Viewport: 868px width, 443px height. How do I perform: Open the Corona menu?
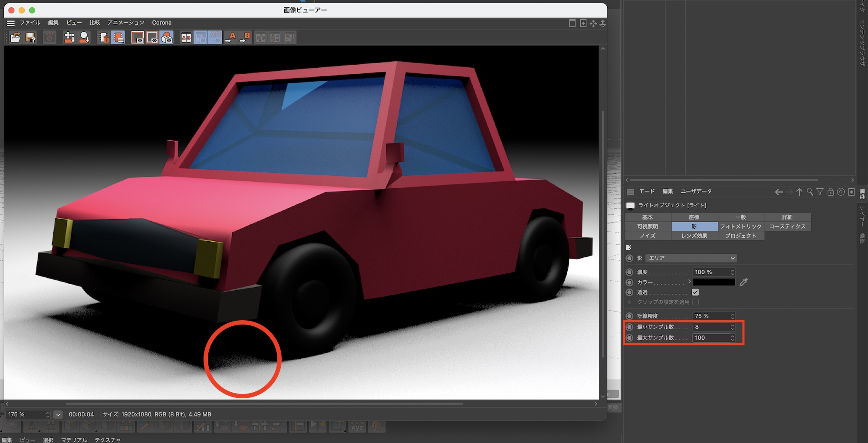(x=161, y=23)
